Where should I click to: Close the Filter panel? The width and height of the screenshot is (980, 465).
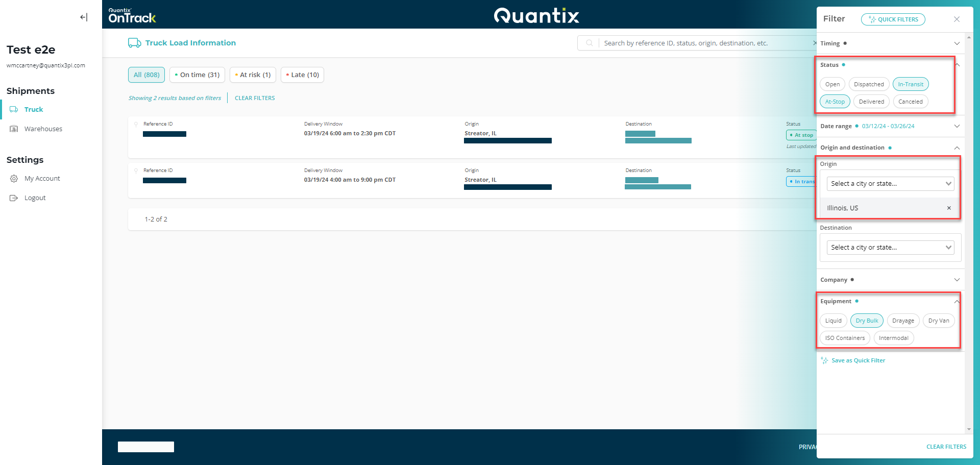[957, 19]
